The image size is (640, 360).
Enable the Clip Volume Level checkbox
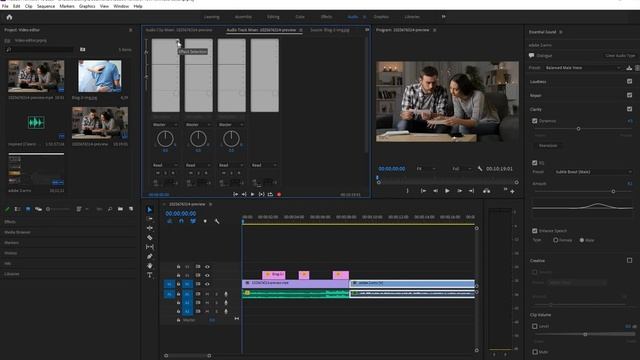coord(535,326)
